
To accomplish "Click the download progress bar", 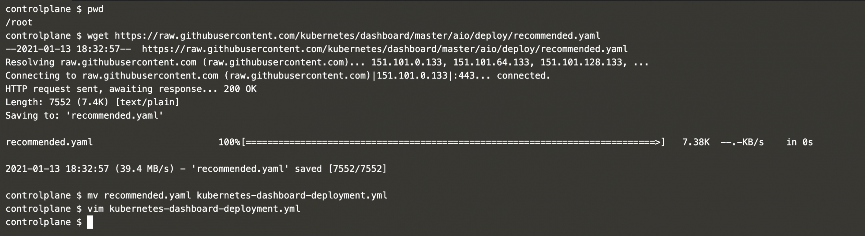I will click(x=453, y=142).
